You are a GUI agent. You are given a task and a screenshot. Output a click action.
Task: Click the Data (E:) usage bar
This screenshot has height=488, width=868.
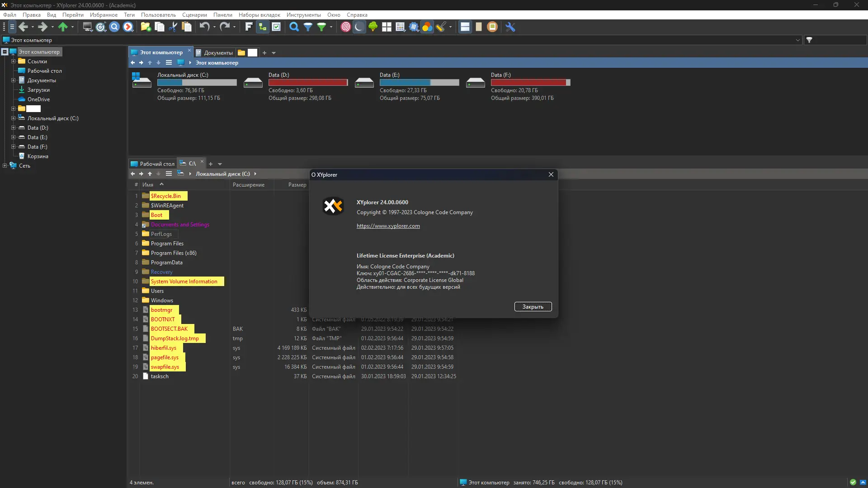[x=419, y=83]
